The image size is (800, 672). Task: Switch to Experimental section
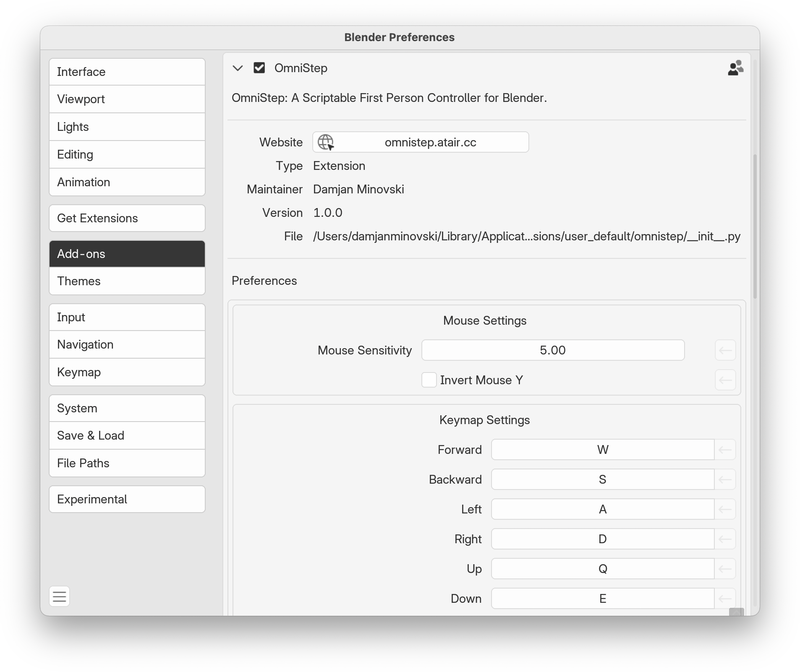click(127, 499)
